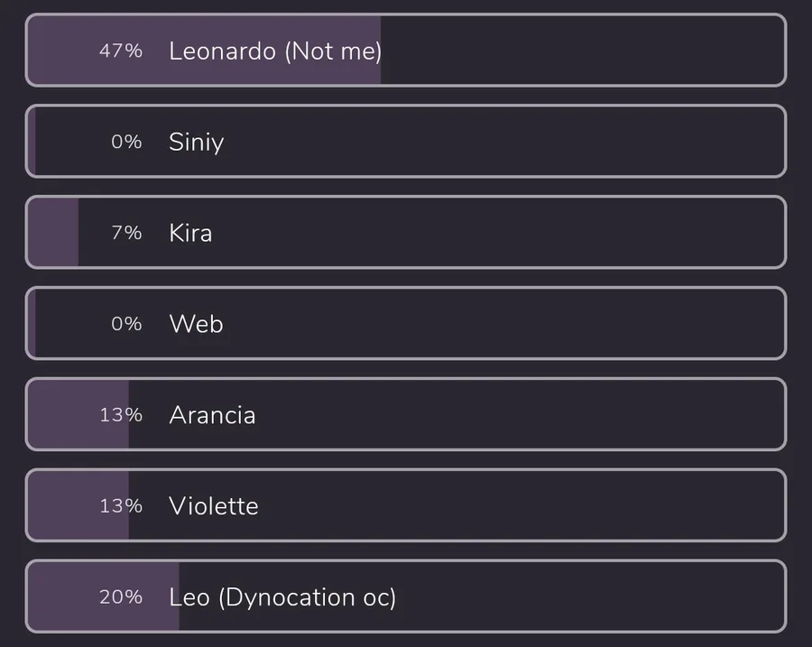Click the 0% label beside Siniy
Screen dimensions: 812x647
click(126, 142)
